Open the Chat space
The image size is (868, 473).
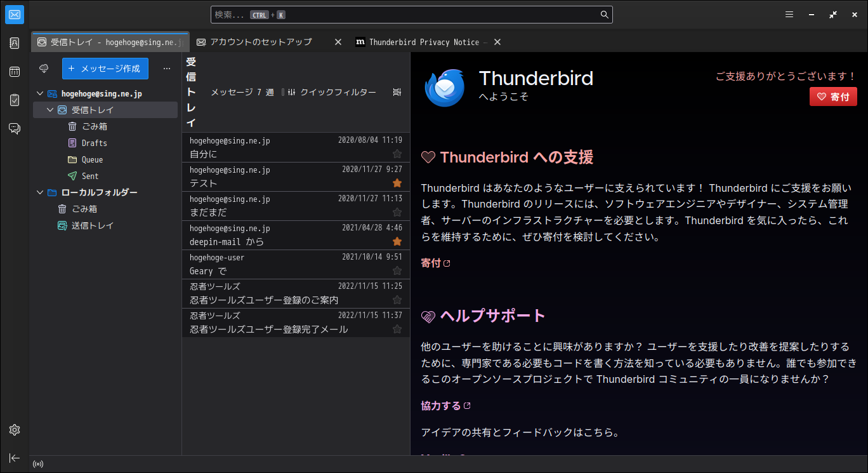[x=15, y=129]
